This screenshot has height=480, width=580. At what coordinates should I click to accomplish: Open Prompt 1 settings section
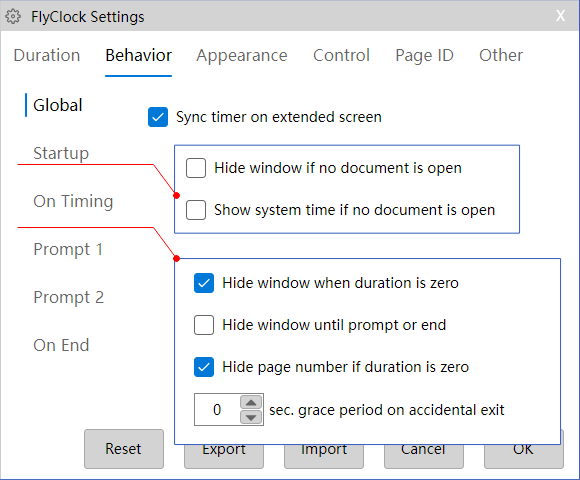tap(68, 249)
